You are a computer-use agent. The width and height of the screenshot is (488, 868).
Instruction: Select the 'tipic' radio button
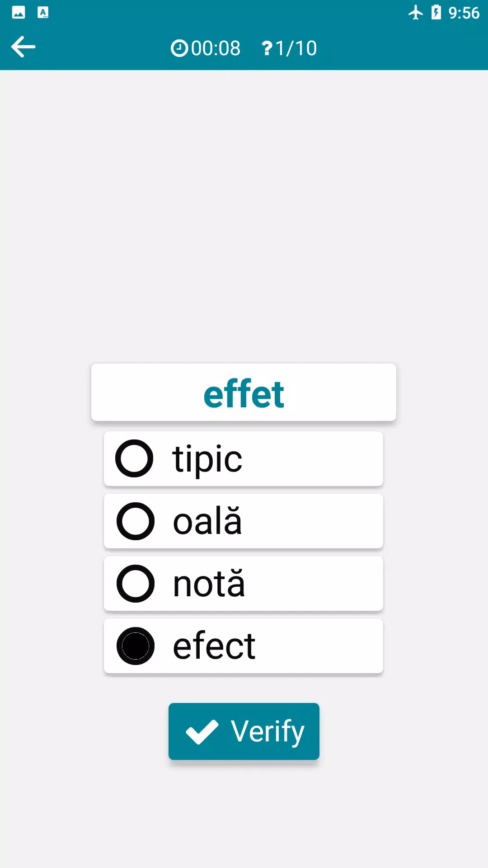(x=135, y=458)
